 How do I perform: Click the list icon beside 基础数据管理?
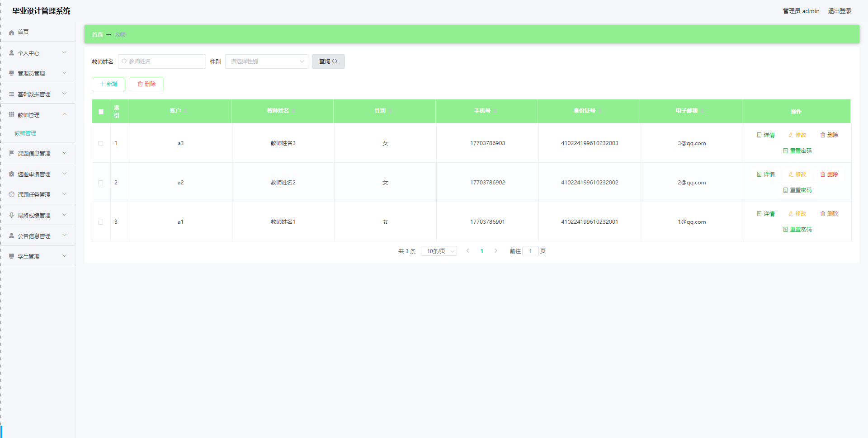[x=11, y=94]
